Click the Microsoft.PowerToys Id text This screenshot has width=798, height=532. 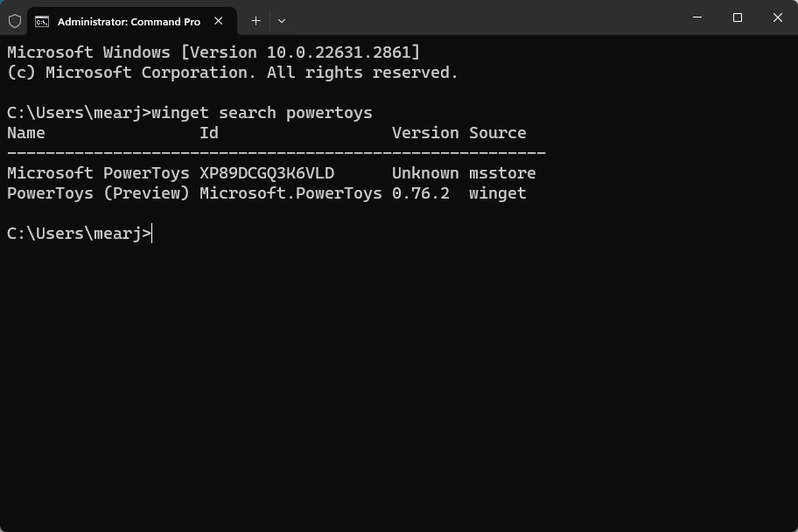[x=290, y=193]
